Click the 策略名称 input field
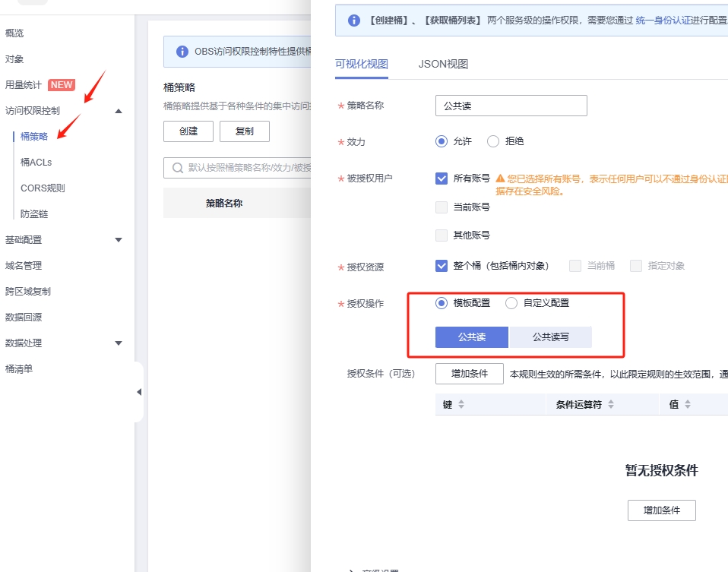The image size is (728, 572). point(511,106)
